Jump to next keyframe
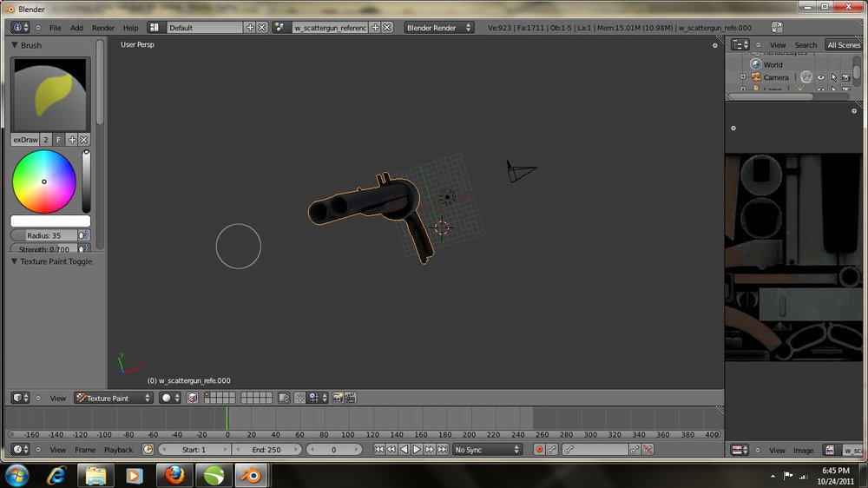Image resolution: width=868 pixels, height=488 pixels. (430, 450)
